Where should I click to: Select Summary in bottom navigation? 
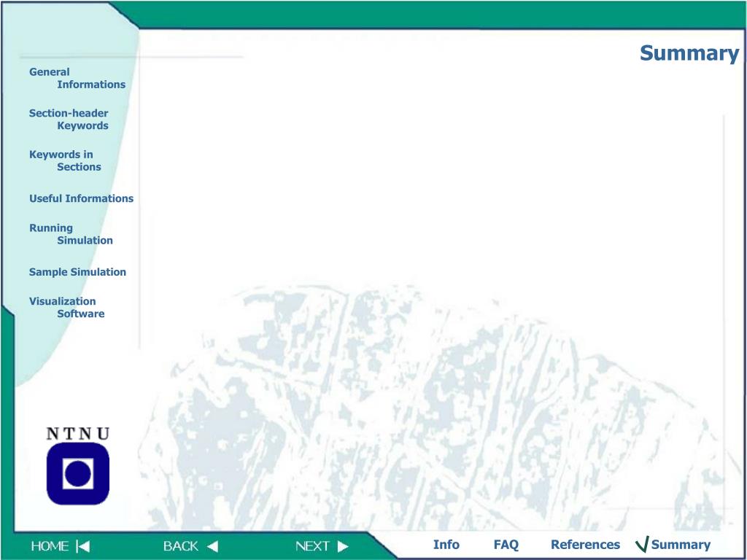coord(681,545)
